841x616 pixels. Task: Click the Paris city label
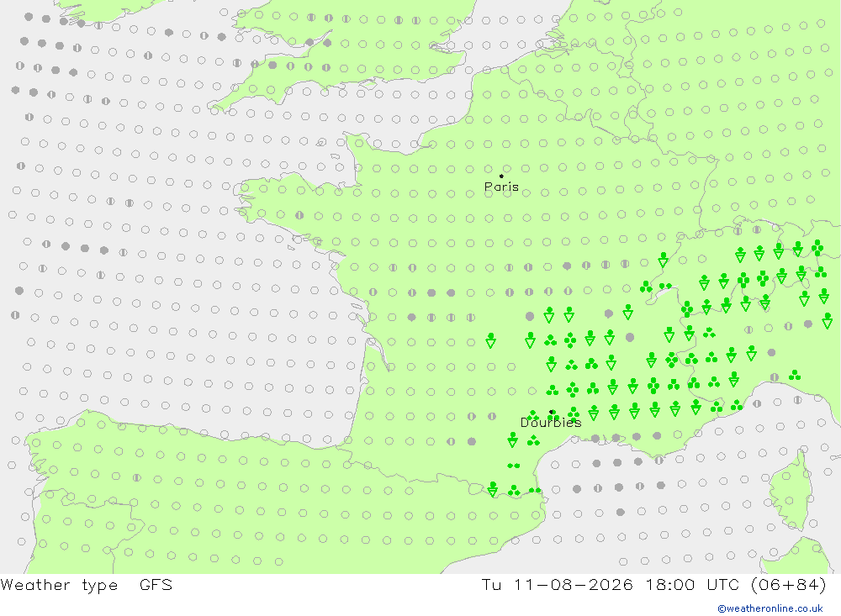click(501, 187)
